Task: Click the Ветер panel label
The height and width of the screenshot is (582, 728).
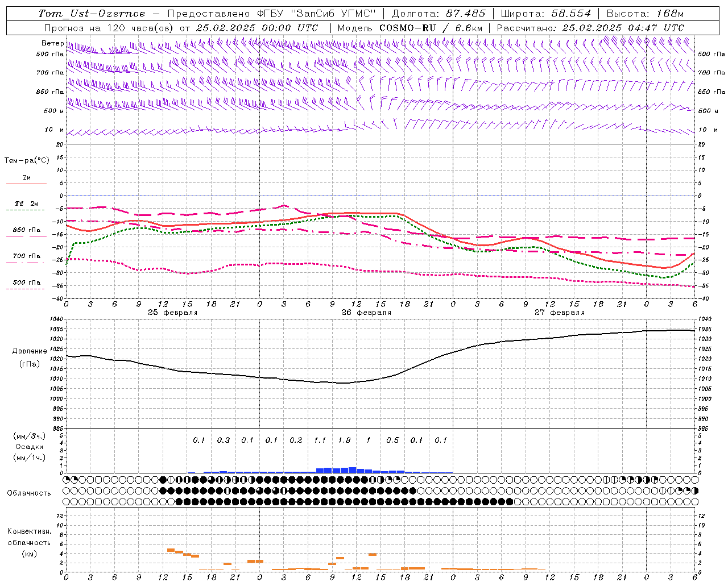Action: [x=52, y=43]
